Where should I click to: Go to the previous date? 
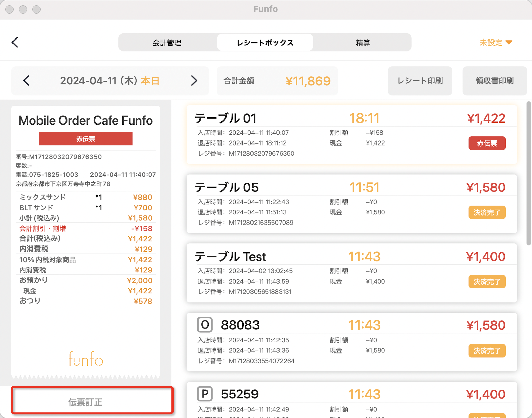click(x=26, y=81)
